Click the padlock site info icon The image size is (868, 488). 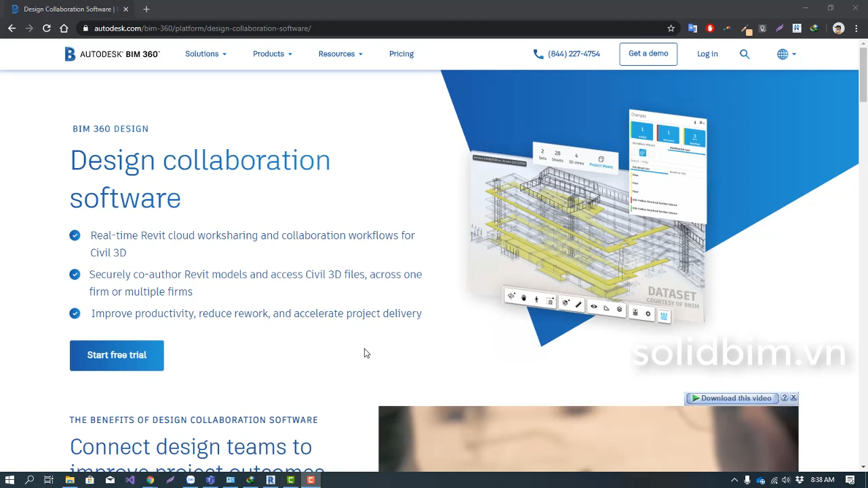point(85,28)
